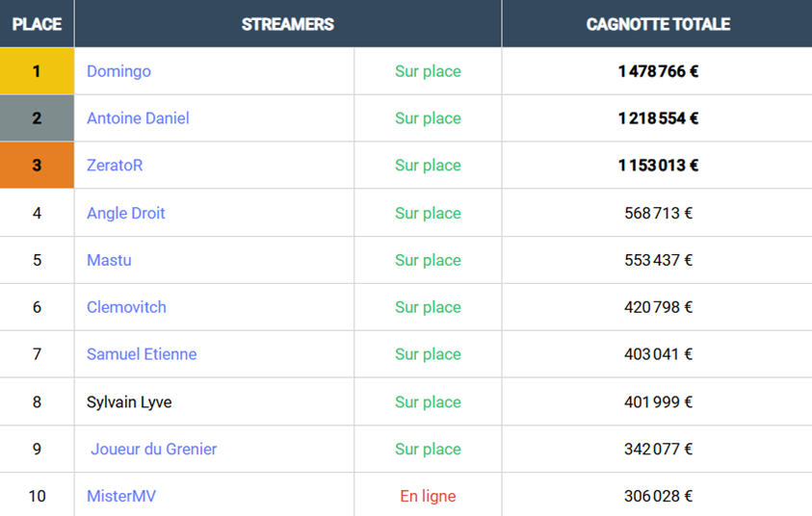
Task: Click the STREAMERS column header
Action: click(288, 24)
